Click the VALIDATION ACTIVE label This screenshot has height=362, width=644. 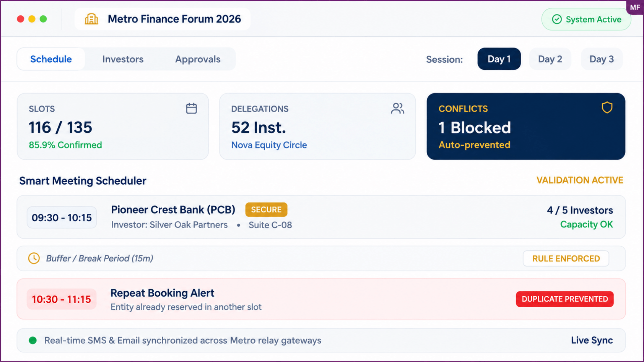[580, 180]
